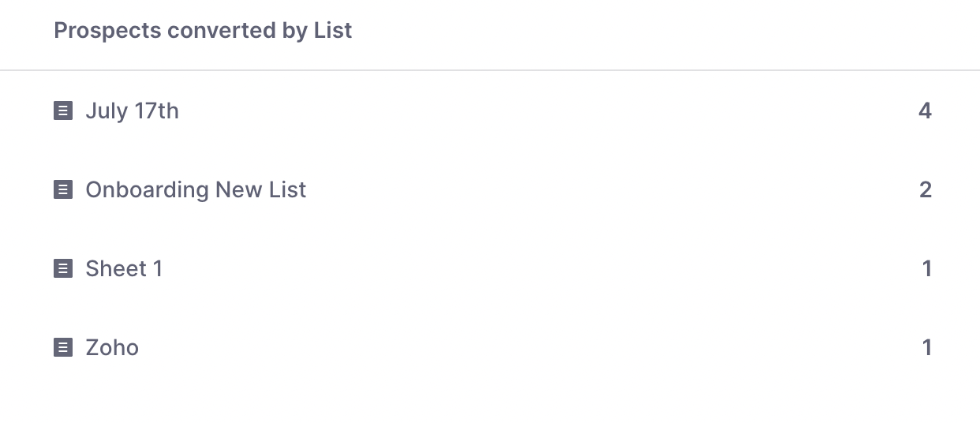Select the Sheet 1 list name
980x423 pixels.
(x=124, y=268)
